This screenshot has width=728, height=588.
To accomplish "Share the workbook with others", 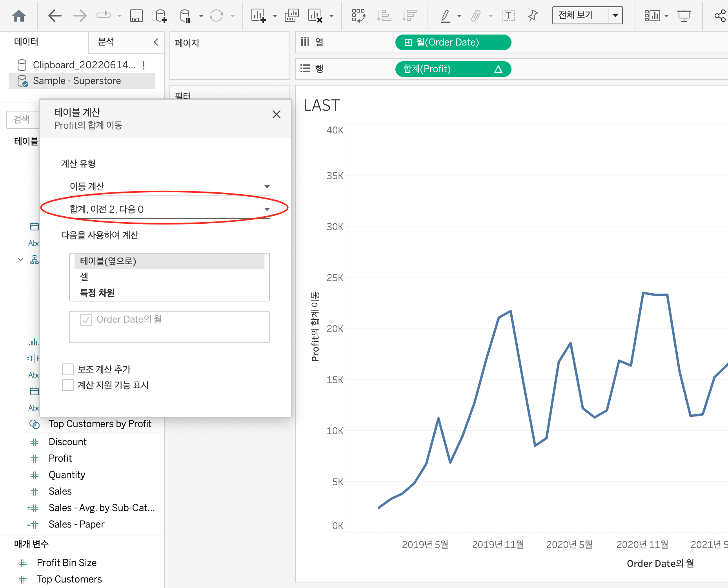I will [x=720, y=16].
